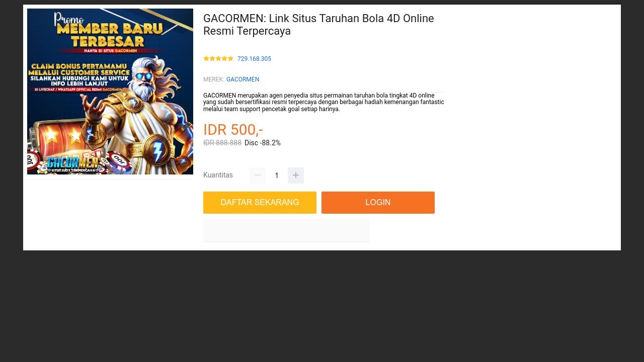Click the Kuantitas label
The image size is (644, 362).
coord(218,175)
